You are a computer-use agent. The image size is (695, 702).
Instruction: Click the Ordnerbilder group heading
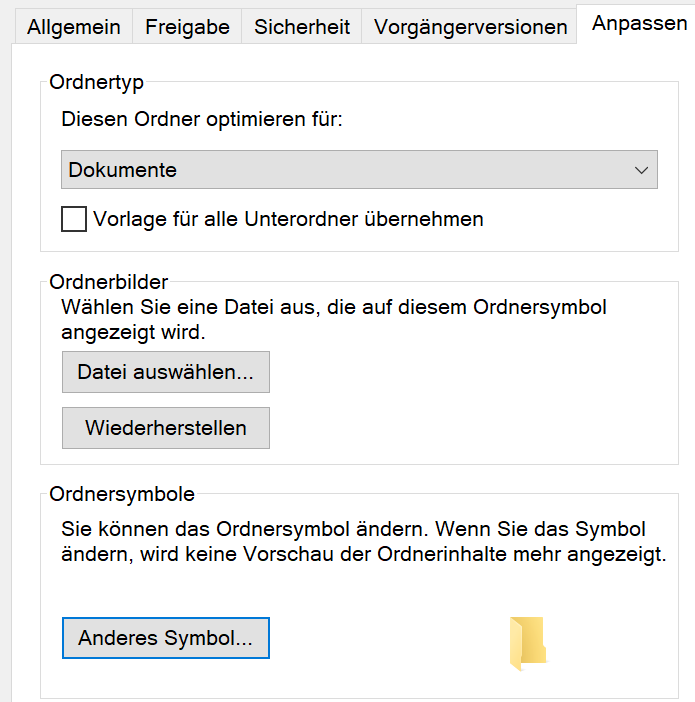(109, 282)
